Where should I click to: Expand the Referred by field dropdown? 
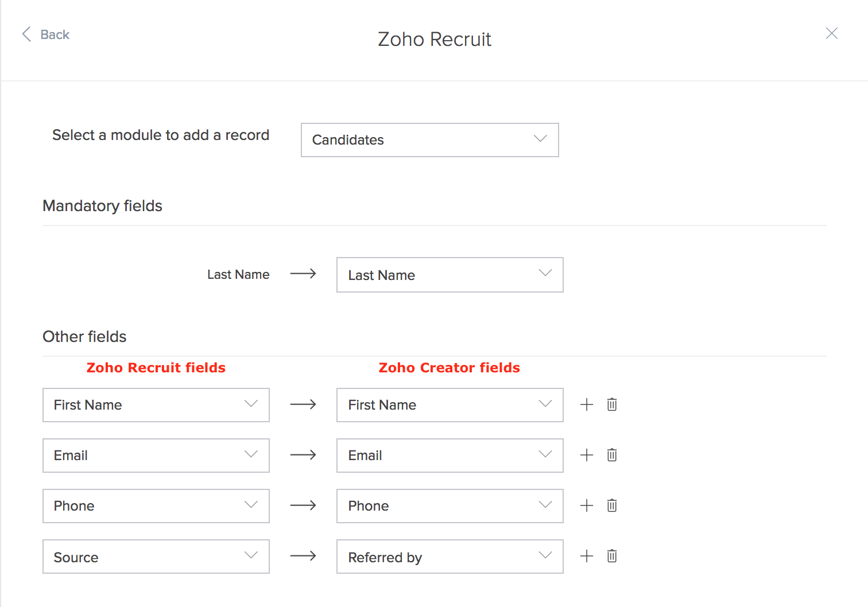(x=450, y=557)
